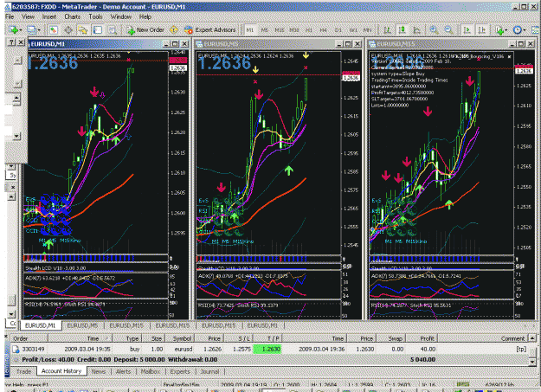Toggle the Navigator panel icon
The image size is (541, 392).
tap(83, 30)
